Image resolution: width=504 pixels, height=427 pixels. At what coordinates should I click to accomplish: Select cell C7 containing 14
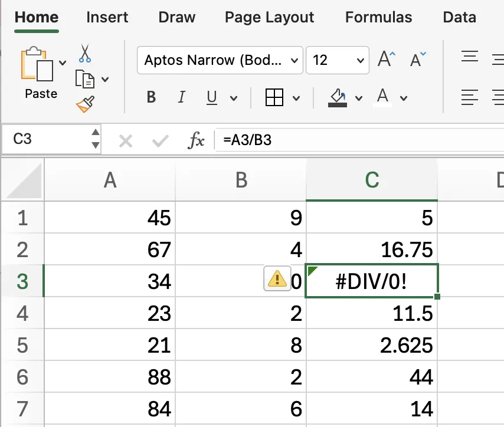pos(372,409)
